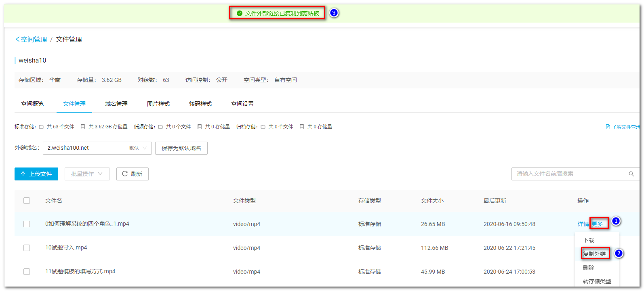Click the file name prefix search field
The image size is (644, 291).
[x=568, y=174]
